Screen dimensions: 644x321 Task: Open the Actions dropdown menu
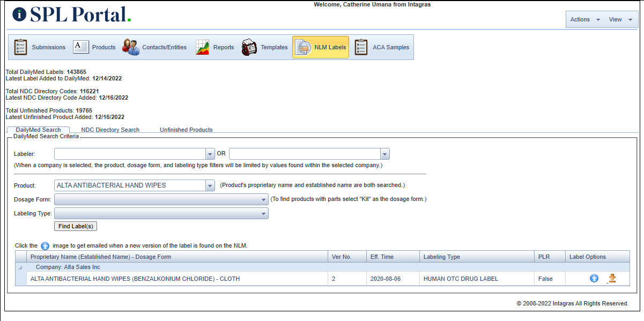point(585,19)
